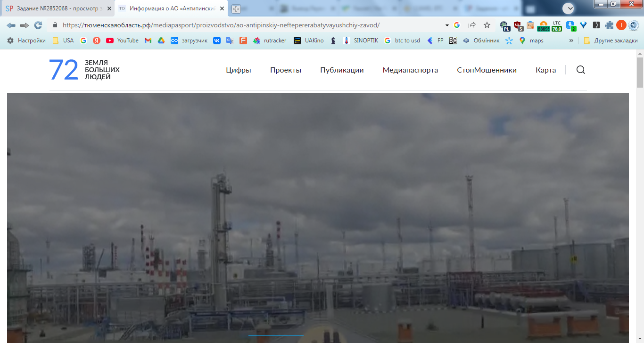Image resolution: width=644 pixels, height=343 pixels.
Task: Click the site search magnifier icon
Action: click(581, 70)
